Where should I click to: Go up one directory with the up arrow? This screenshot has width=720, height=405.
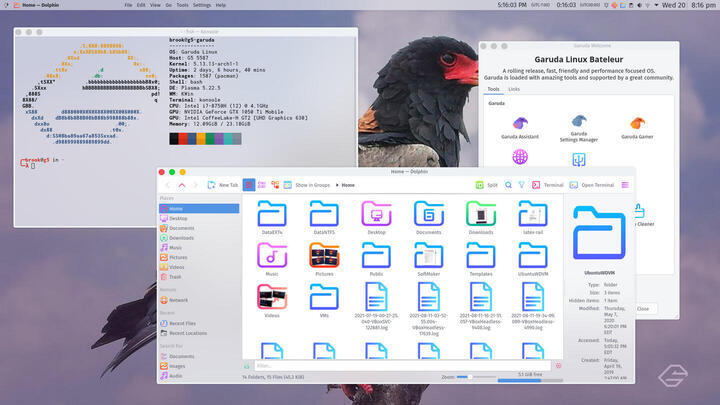pos(182,185)
